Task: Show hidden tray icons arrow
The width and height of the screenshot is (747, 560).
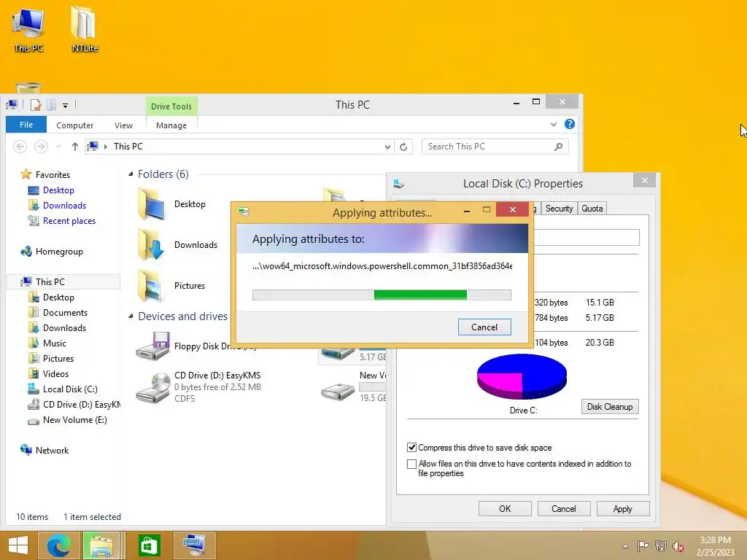Action: pos(625,546)
